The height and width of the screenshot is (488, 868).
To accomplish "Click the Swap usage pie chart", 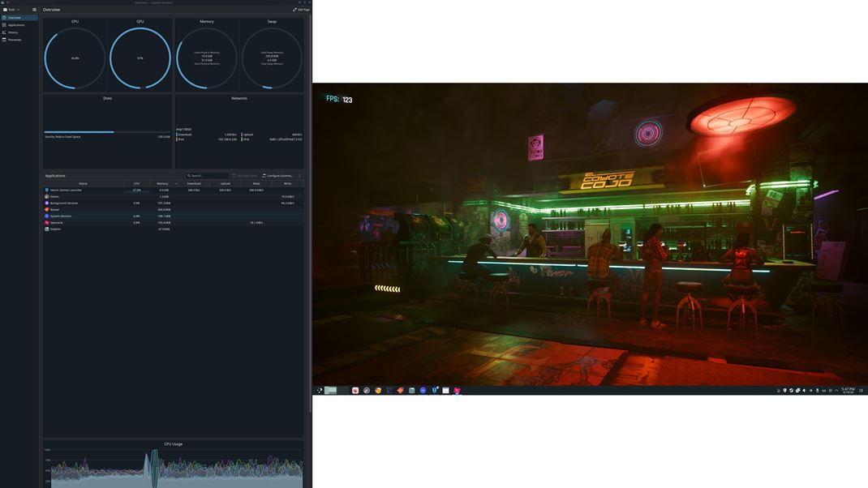I will (x=272, y=58).
